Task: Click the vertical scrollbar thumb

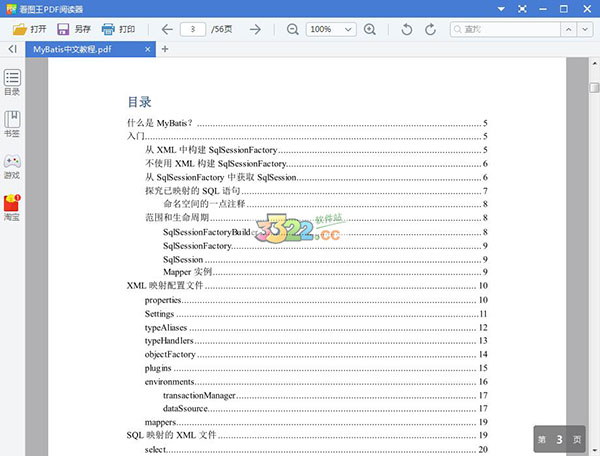Action: click(594, 88)
